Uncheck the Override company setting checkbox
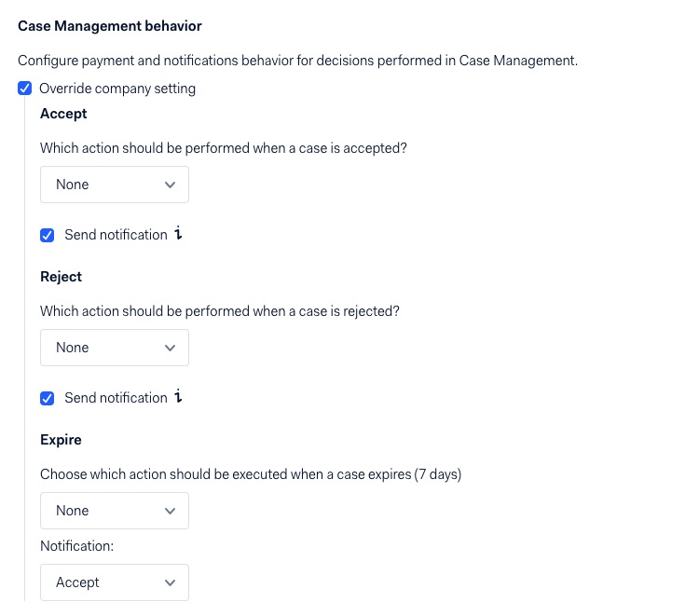685x616 pixels. [25, 89]
